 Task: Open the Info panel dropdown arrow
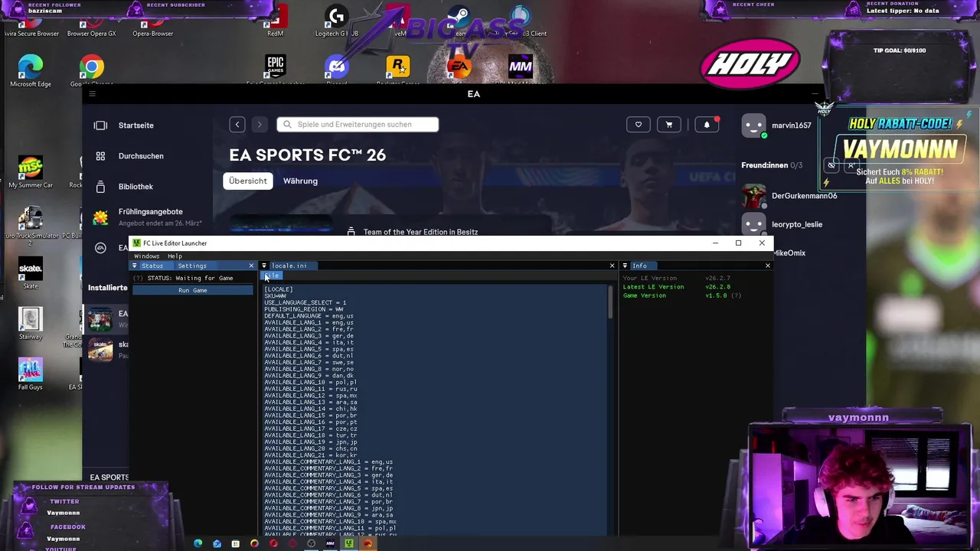[x=625, y=266]
